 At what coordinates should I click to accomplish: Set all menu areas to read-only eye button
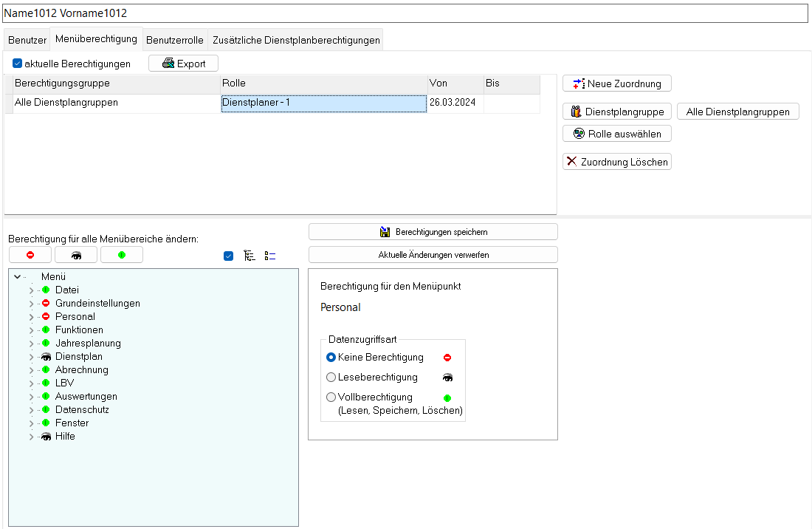click(x=76, y=255)
